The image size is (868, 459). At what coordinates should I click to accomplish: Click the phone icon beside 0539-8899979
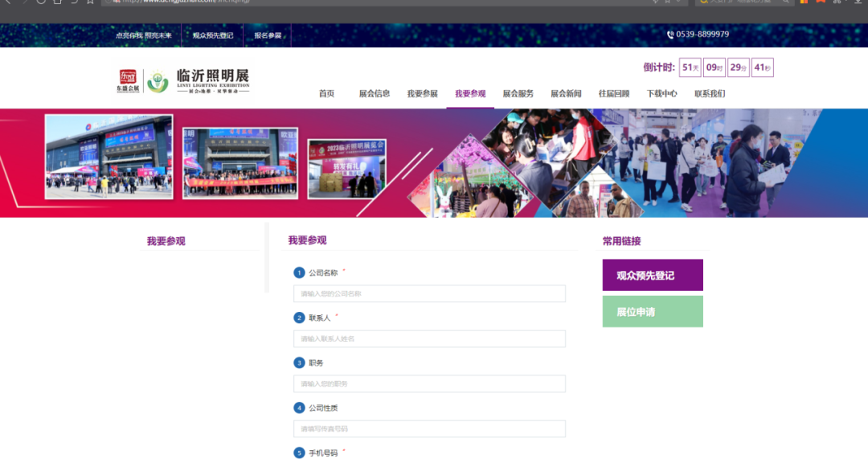(670, 35)
